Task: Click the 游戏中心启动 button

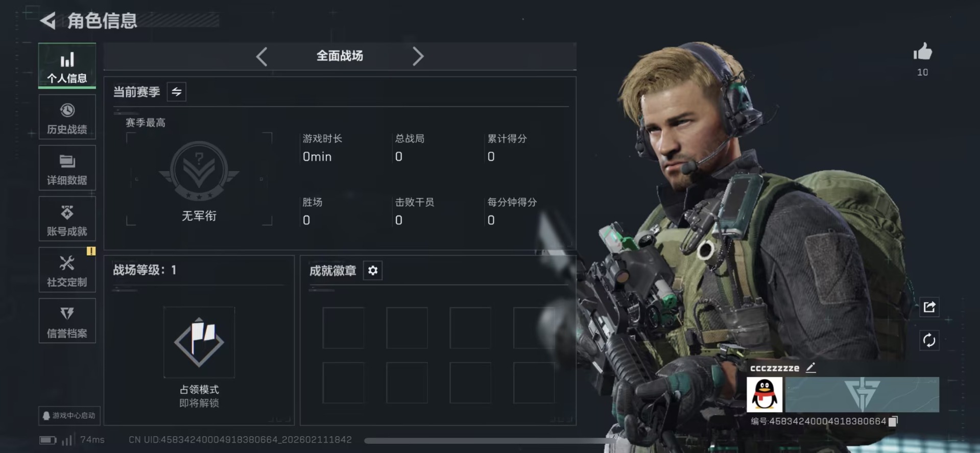Action: point(69,416)
